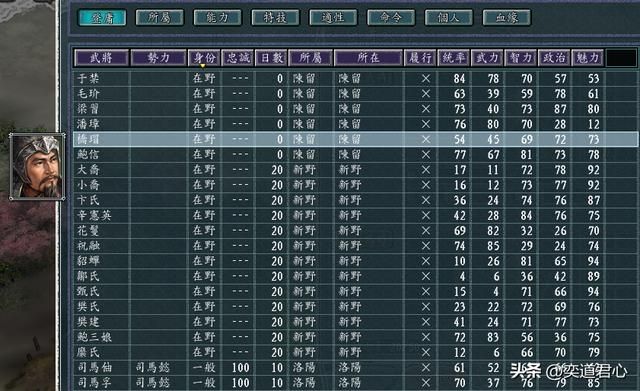640x391 pixels.
Task: Click the officer portrait thumbnail
Action: pos(37,167)
